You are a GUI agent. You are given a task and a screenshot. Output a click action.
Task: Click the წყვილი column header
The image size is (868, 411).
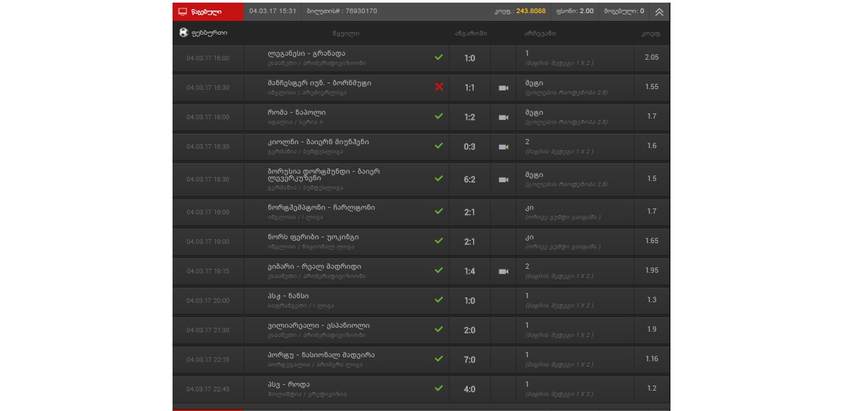[x=346, y=33]
